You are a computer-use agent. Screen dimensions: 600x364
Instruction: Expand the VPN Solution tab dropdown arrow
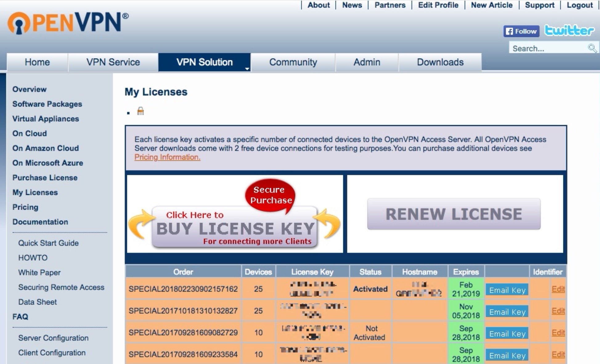click(247, 69)
